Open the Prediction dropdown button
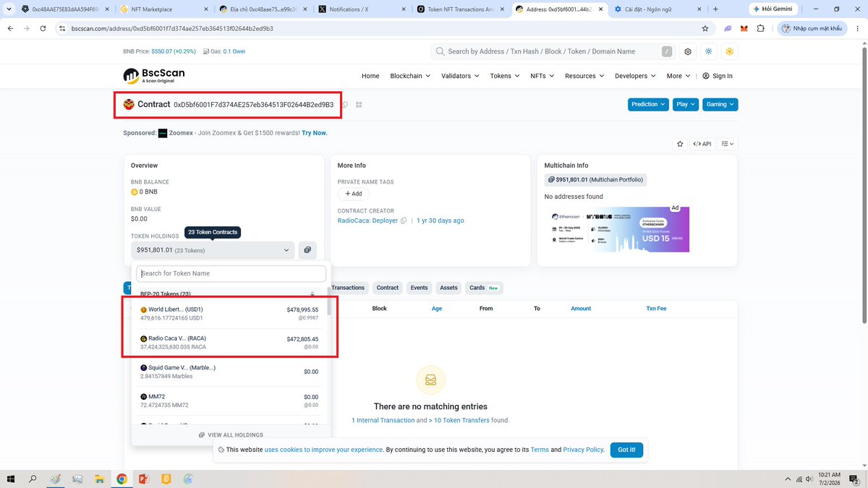 click(x=648, y=104)
